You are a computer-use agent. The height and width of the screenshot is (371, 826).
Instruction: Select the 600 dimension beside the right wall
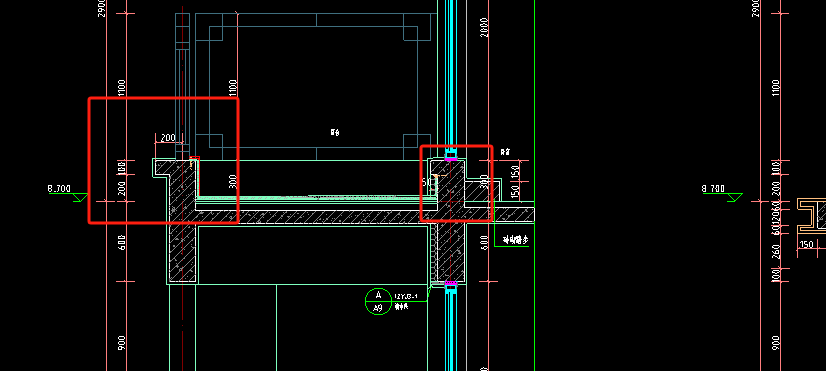coord(484,242)
